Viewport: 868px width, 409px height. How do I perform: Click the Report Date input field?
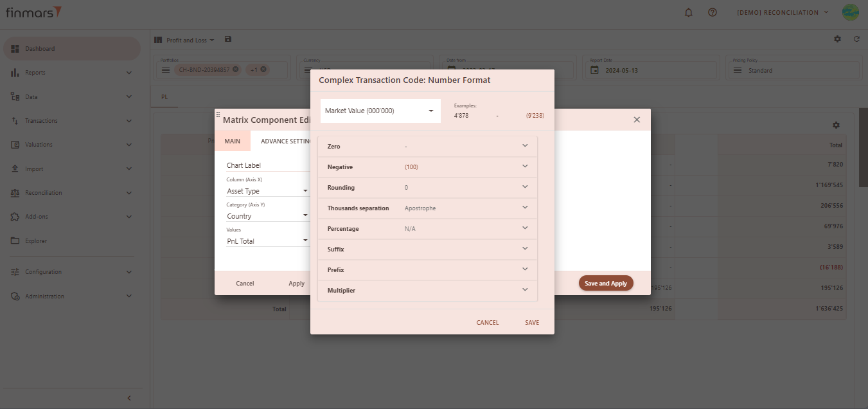655,71
